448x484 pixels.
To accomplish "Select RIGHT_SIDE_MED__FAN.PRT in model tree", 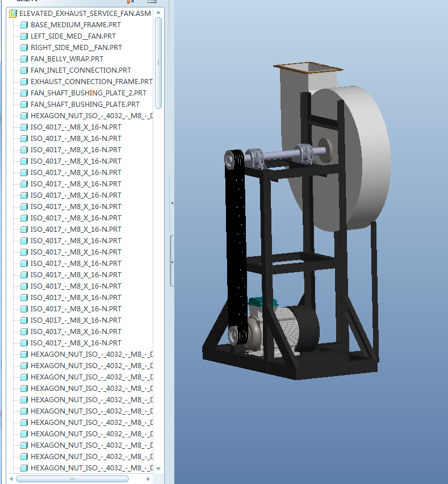I will point(76,48).
